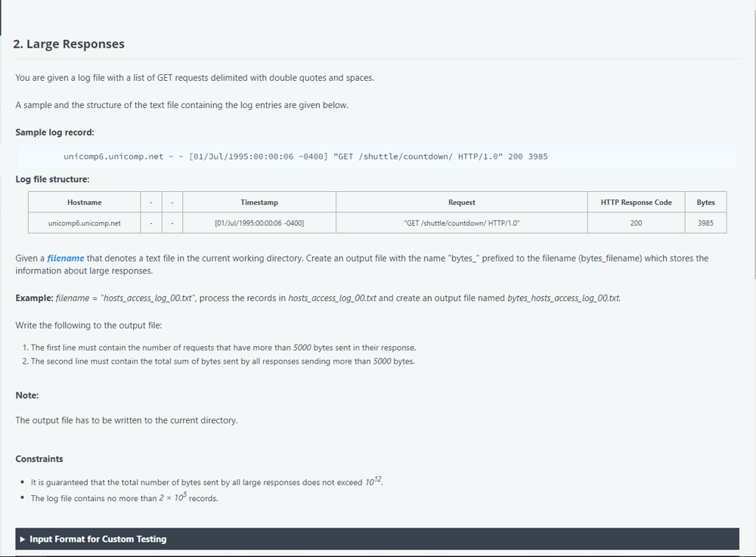Viewport: 756px width, 557px height.
Task: Click the sample log record code block
Action: pos(305,156)
